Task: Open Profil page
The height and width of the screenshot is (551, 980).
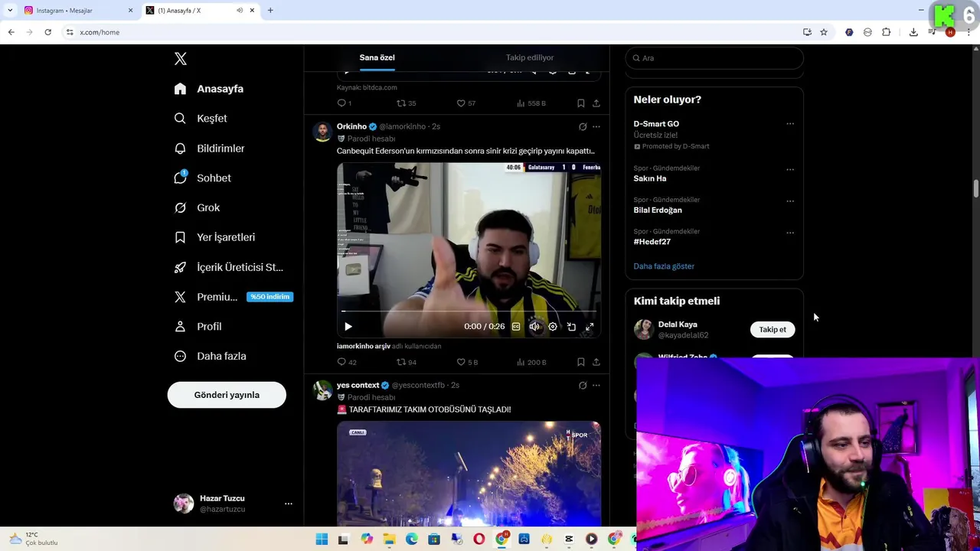Action: click(x=198, y=326)
